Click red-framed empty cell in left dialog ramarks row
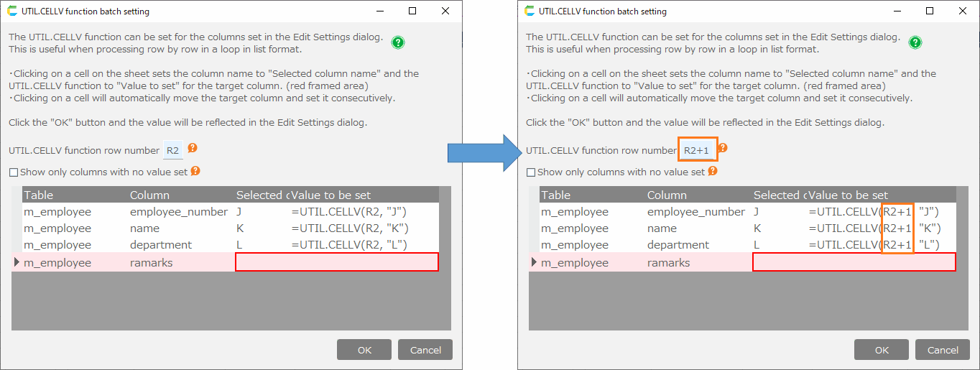Viewport: 980px width, 370px height. (x=337, y=262)
